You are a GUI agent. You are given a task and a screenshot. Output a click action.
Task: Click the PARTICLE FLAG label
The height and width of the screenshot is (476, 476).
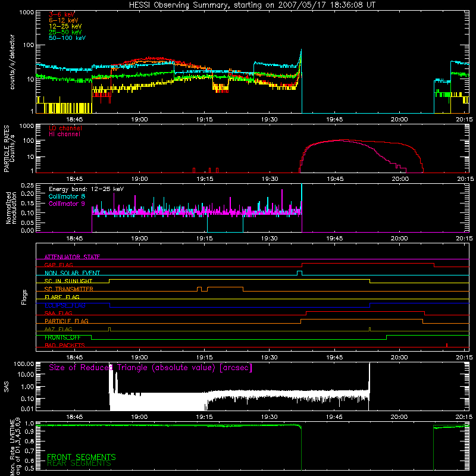67,321
